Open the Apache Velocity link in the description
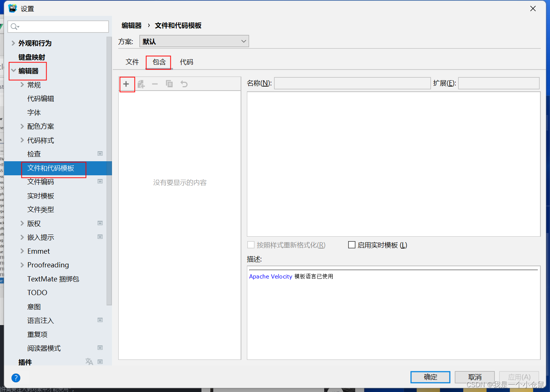This screenshot has width=550, height=392. [x=271, y=276]
